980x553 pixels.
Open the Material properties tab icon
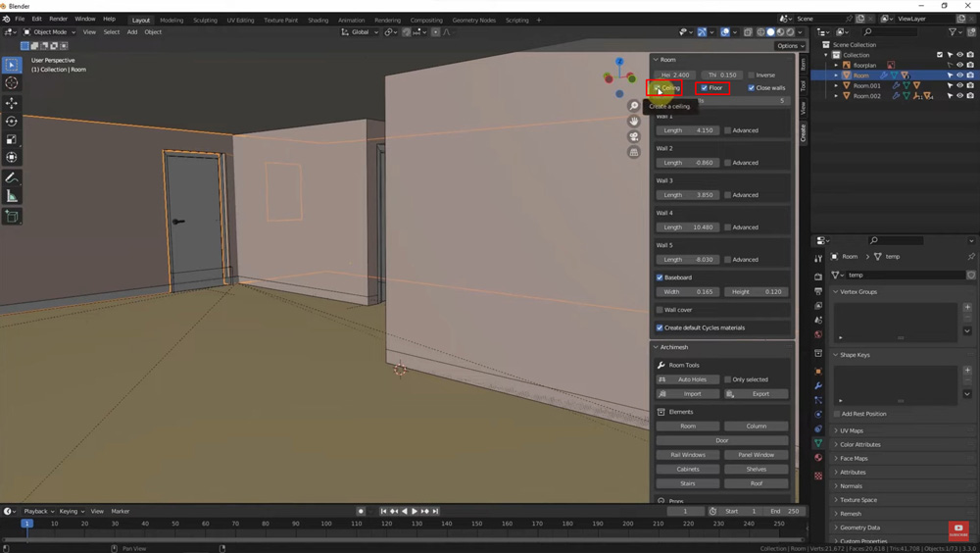(x=818, y=457)
